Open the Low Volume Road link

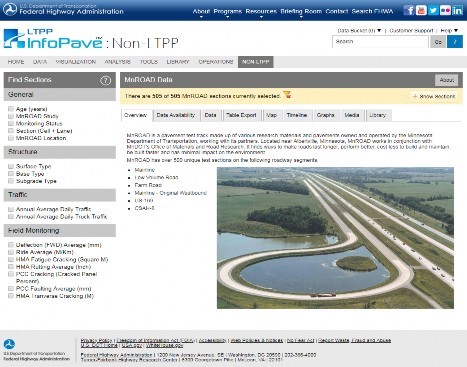click(156, 177)
